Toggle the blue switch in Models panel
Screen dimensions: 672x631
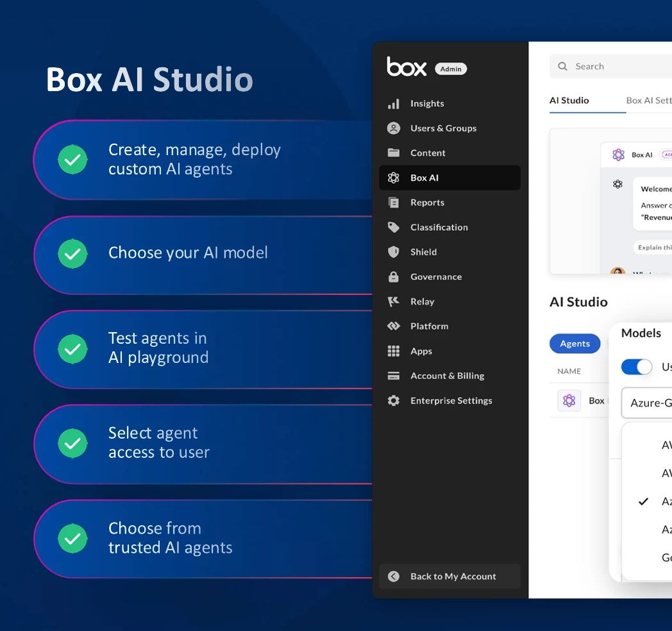click(x=637, y=367)
